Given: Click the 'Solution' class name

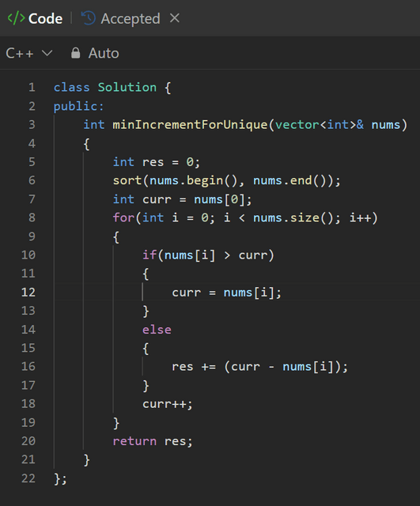Looking at the screenshot, I should pyautogui.click(x=127, y=88).
